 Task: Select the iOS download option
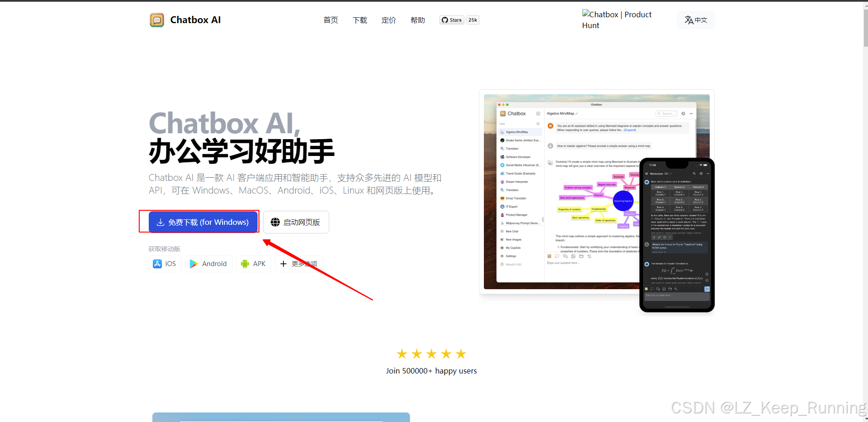click(165, 264)
